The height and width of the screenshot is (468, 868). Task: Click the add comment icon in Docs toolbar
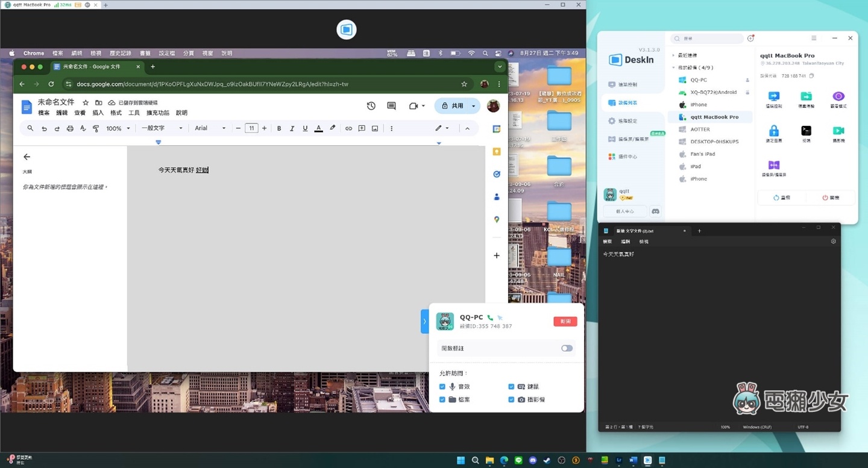point(362,128)
